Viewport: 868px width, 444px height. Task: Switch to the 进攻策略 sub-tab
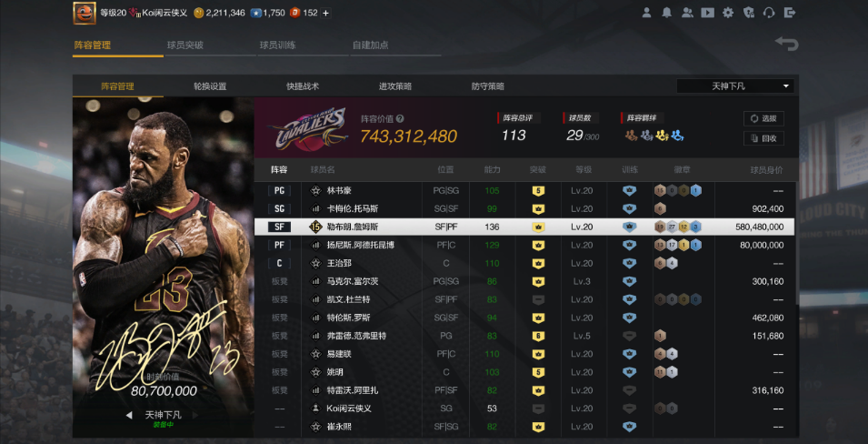[395, 86]
